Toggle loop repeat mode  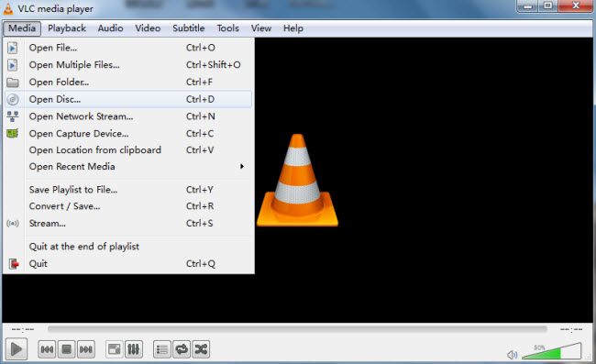tap(182, 349)
